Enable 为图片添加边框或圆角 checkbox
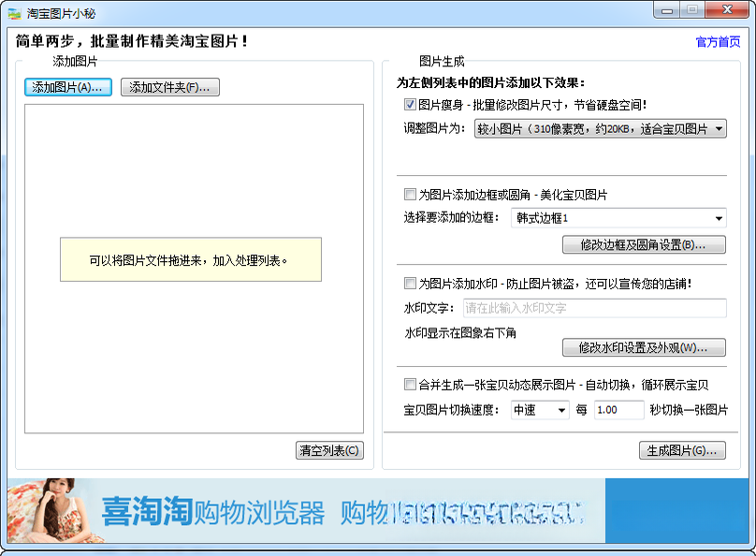 (x=410, y=195)
